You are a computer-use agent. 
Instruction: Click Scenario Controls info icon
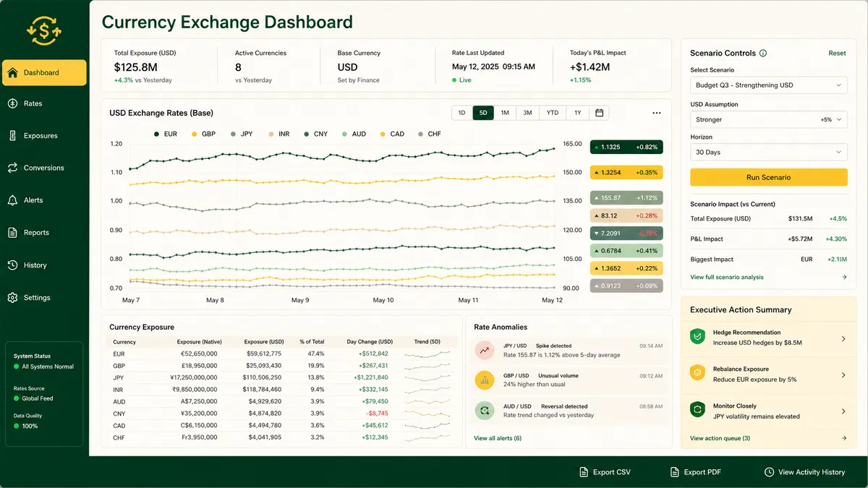tap(763, 53)
